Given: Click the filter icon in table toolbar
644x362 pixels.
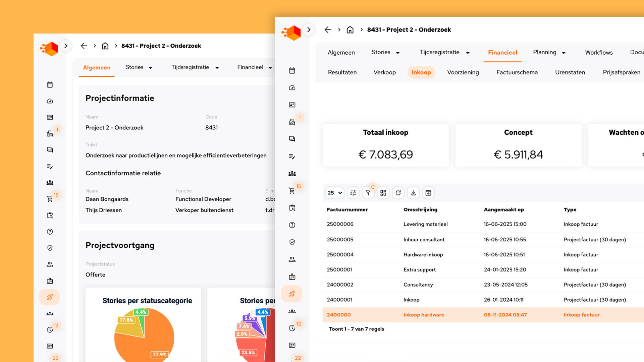Looking at the screenshot, I should coord(368,193).
